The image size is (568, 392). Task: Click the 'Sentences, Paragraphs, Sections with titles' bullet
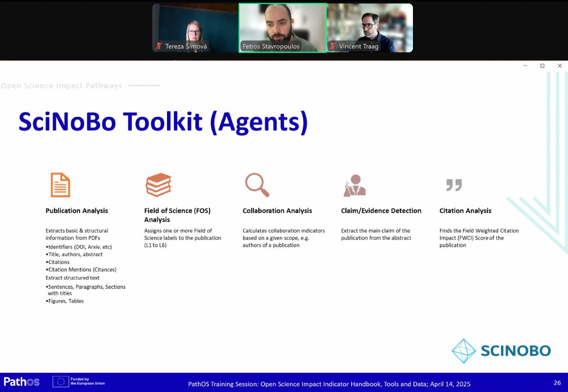coord(86,290)
